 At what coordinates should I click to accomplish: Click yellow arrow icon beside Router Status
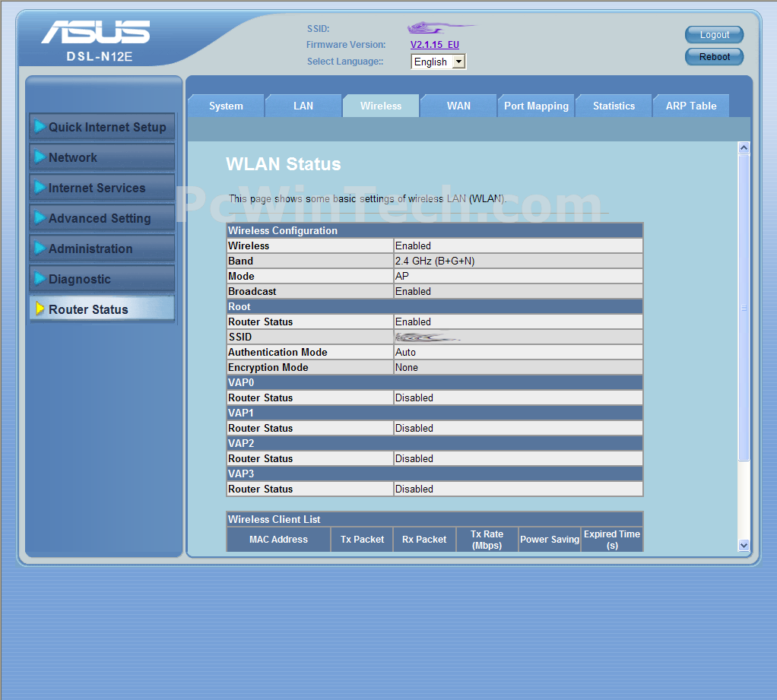coord(40,309)
